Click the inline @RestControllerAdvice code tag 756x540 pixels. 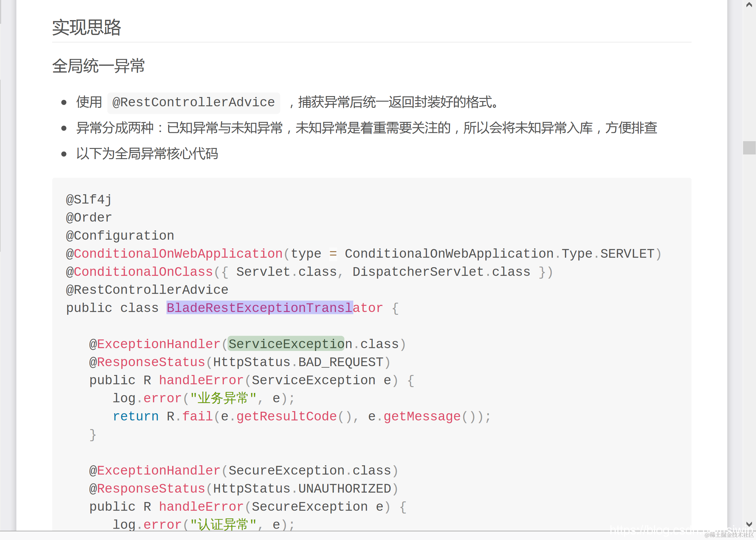click(193, 103)
